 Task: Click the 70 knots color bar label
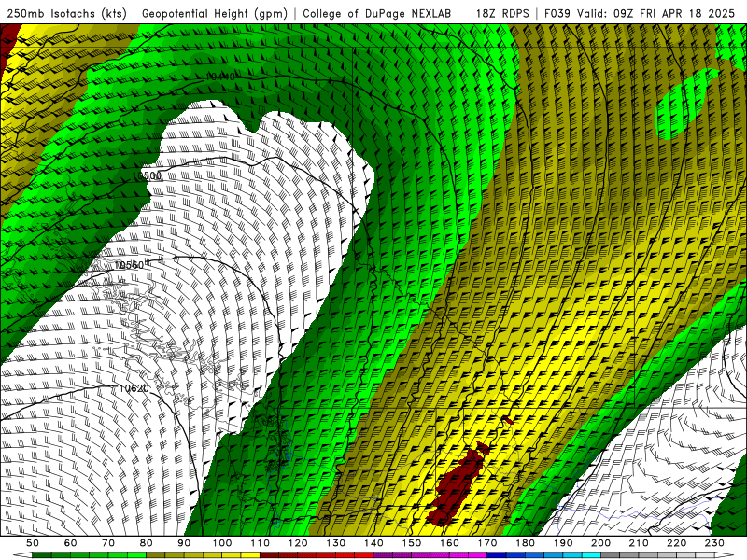click(x=108, y=543)
